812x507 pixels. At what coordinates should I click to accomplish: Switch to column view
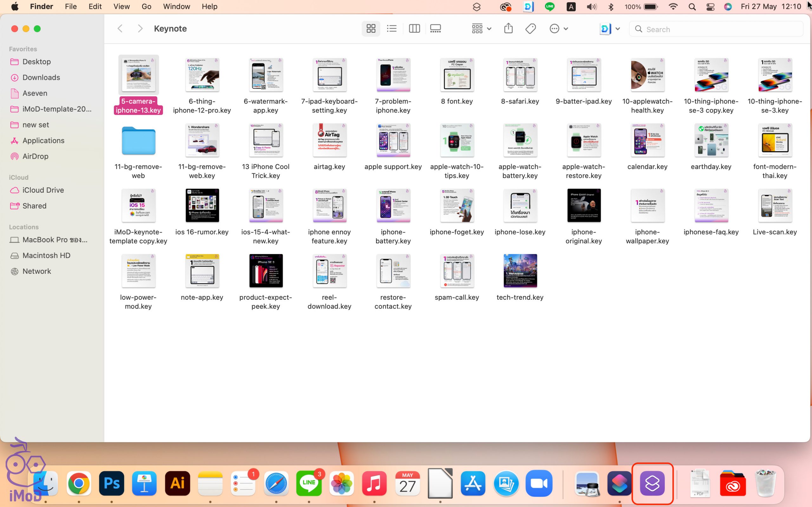coord(414,29)
